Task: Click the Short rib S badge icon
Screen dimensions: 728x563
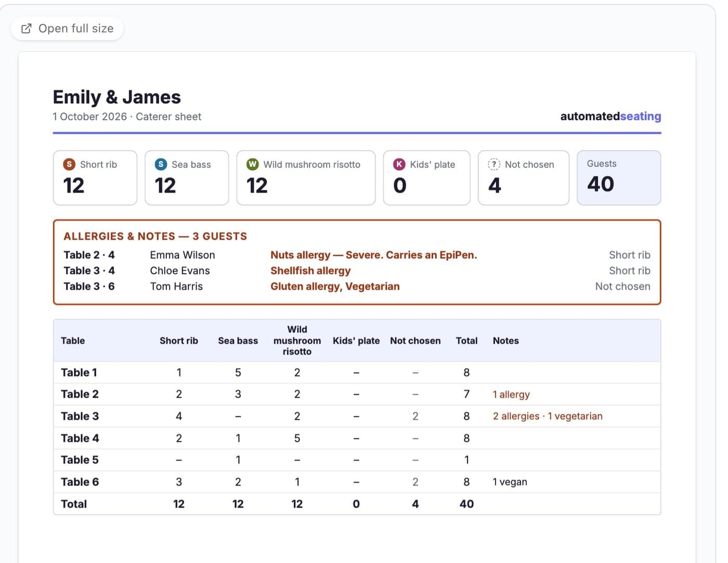Action: 69,164
